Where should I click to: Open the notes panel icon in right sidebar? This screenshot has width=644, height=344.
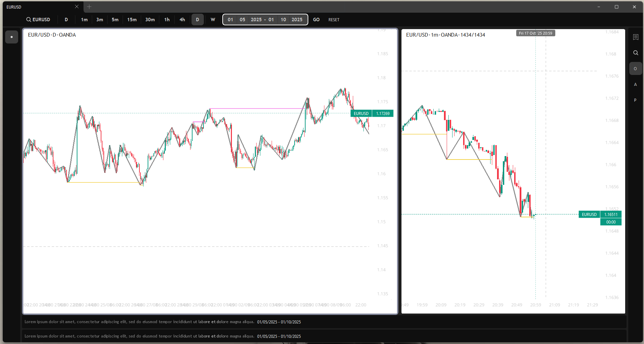[x=635, y=37]
